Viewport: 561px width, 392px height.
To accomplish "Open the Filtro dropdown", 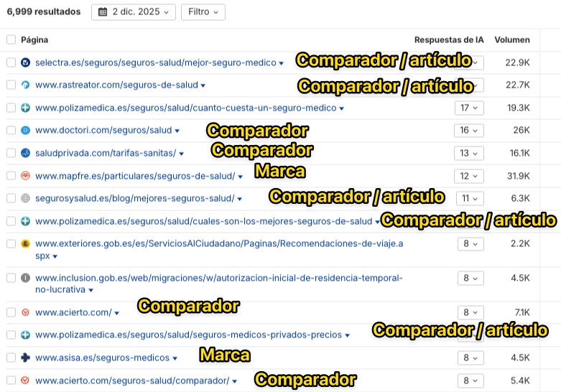I will pos(203,12).
